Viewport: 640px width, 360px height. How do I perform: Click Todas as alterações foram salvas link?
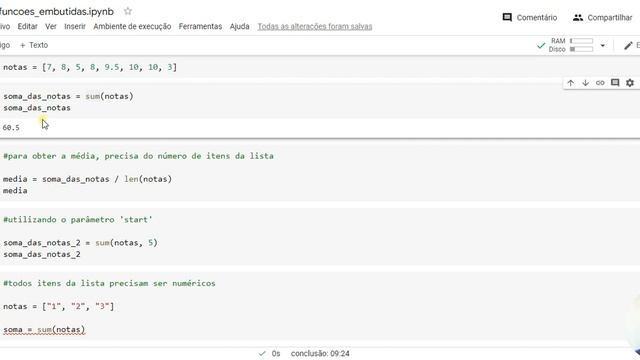315,27
